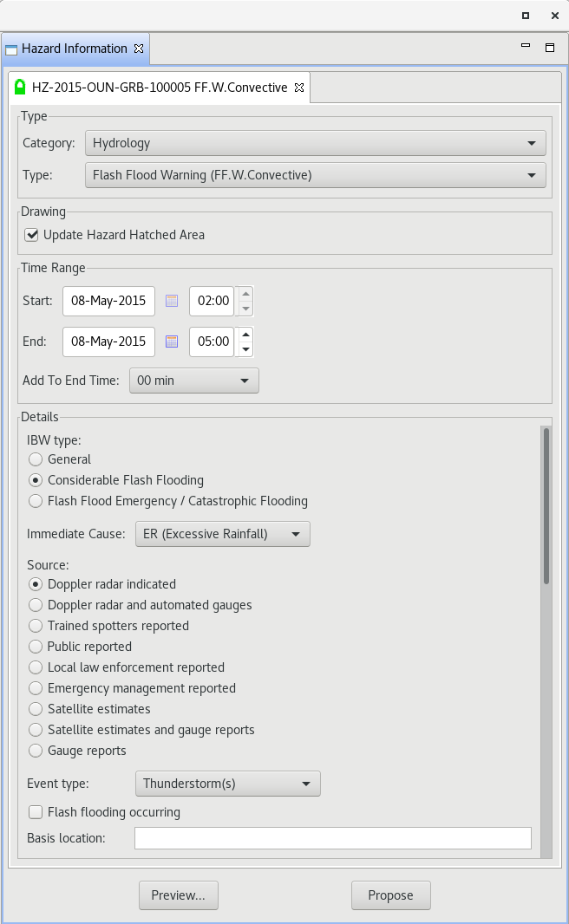
Task: Open Add To End Time dropdown
Action: tap(194, 381)
